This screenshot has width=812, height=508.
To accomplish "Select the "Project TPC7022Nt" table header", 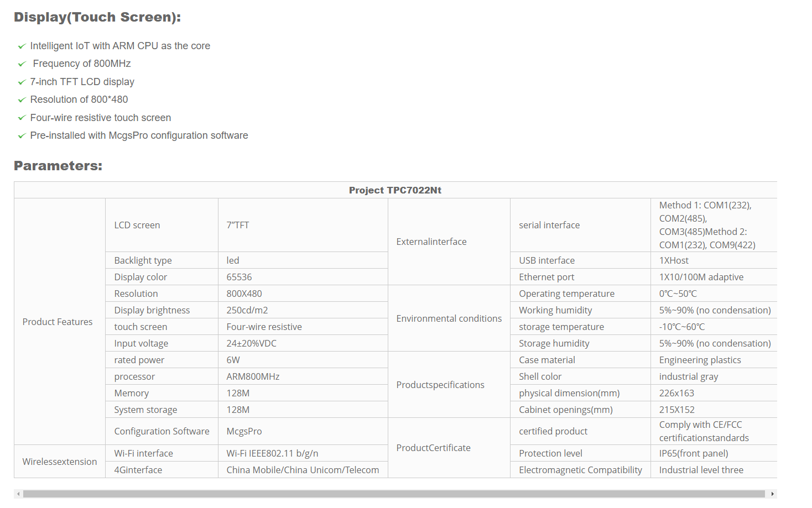I will (395, 190).
